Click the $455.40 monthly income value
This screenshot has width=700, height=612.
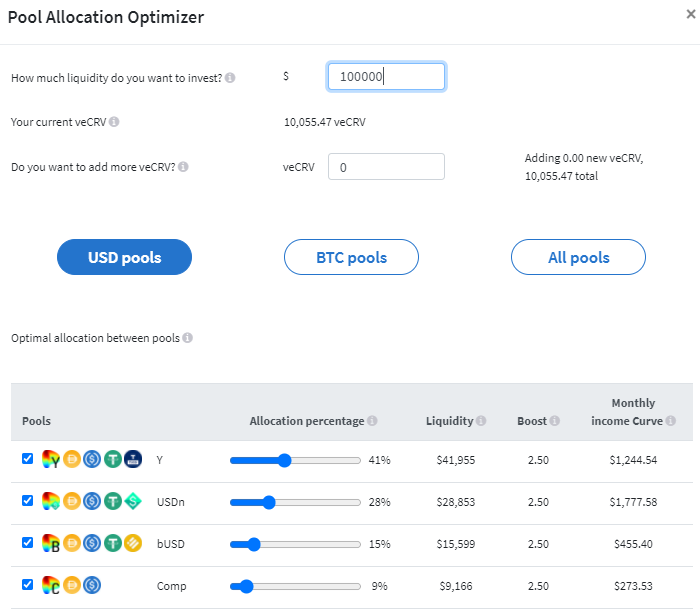point(633,544)
